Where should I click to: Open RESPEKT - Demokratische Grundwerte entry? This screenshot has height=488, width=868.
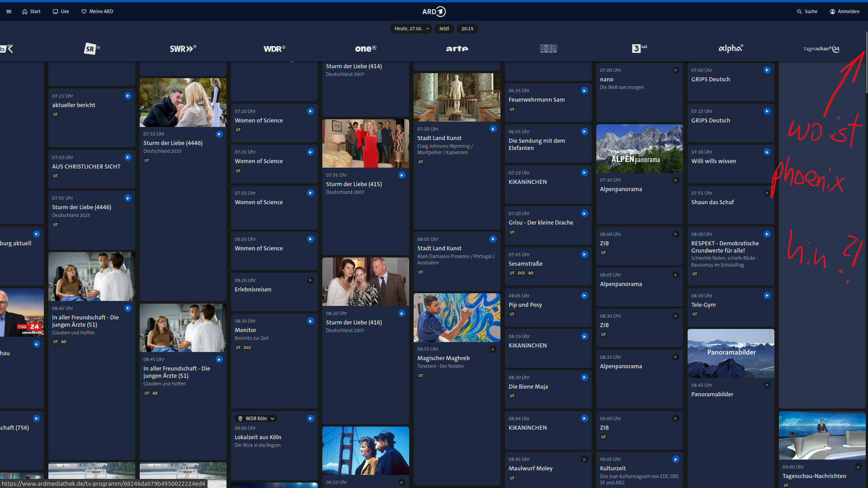click(x=731, y=256)
